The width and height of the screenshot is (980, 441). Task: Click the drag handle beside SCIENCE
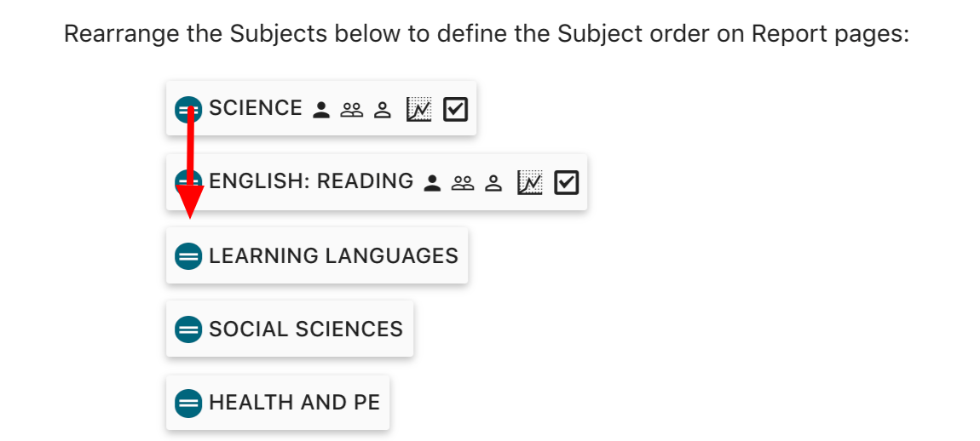point(187,109)
